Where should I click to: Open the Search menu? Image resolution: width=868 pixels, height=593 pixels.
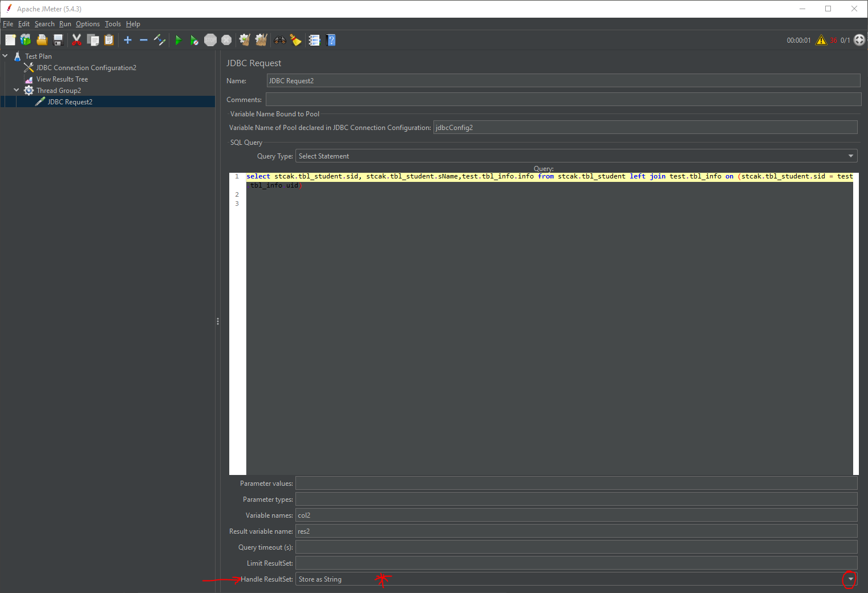[44, 24]
